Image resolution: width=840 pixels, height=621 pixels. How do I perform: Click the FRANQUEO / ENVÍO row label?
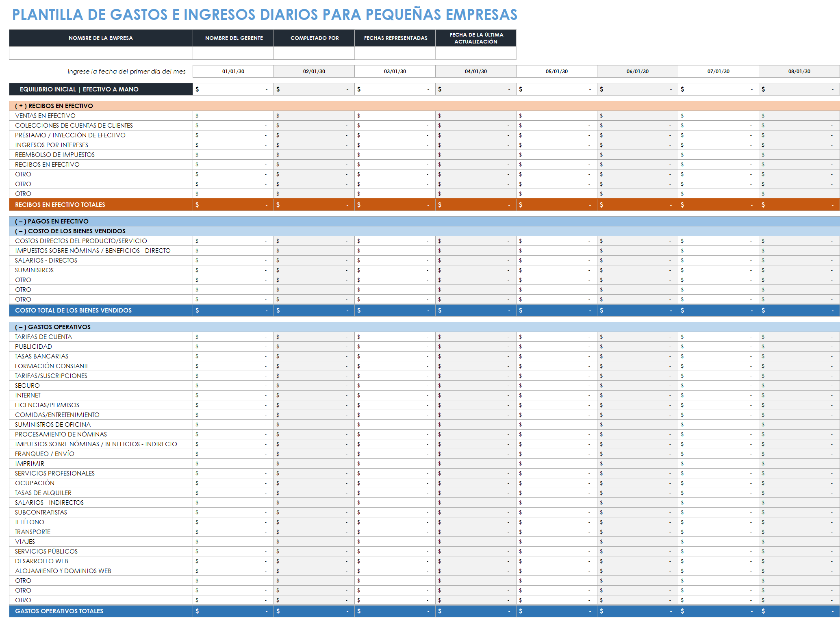click(45, 454)
